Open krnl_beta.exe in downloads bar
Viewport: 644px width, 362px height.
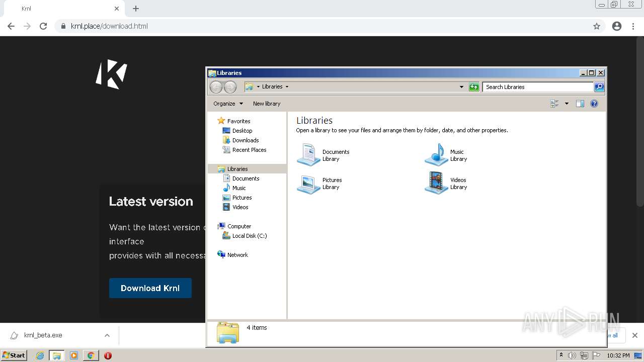pos(43,335)
